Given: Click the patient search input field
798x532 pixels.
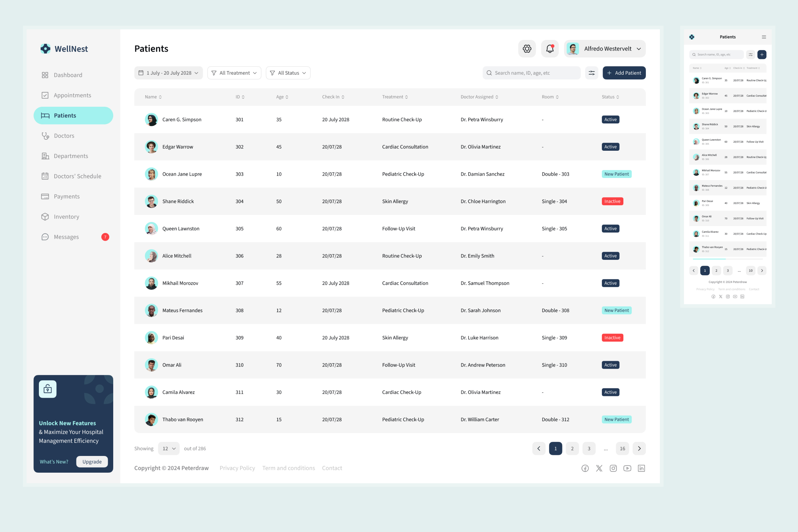Looking at the screenshot, I should [x=532, y=73].
